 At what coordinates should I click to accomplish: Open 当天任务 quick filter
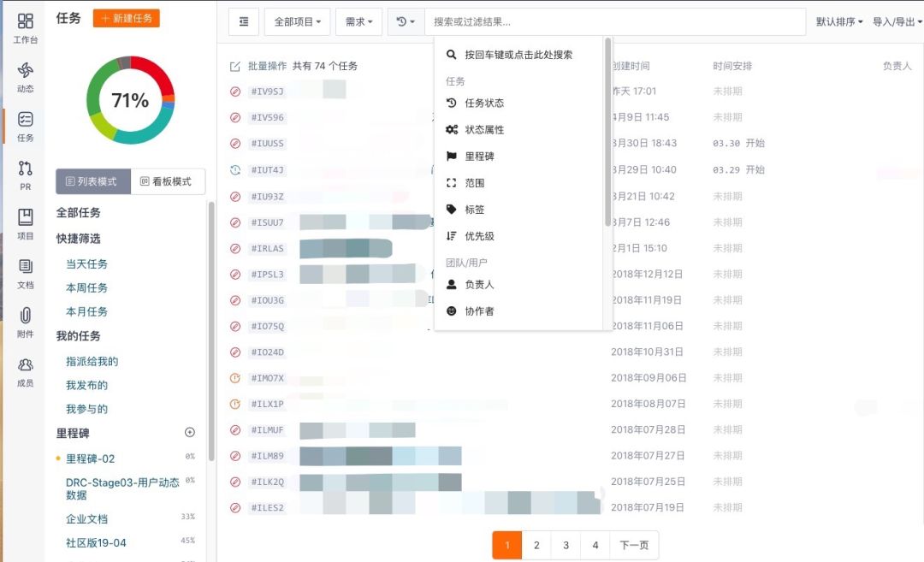(86, 264)
